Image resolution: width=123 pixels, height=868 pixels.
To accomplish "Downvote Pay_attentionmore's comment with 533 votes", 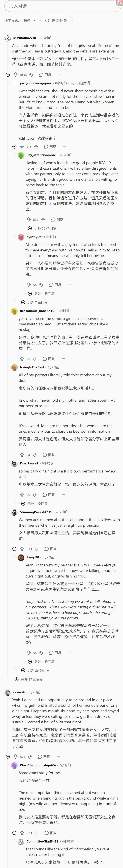I will pos(43,219).
